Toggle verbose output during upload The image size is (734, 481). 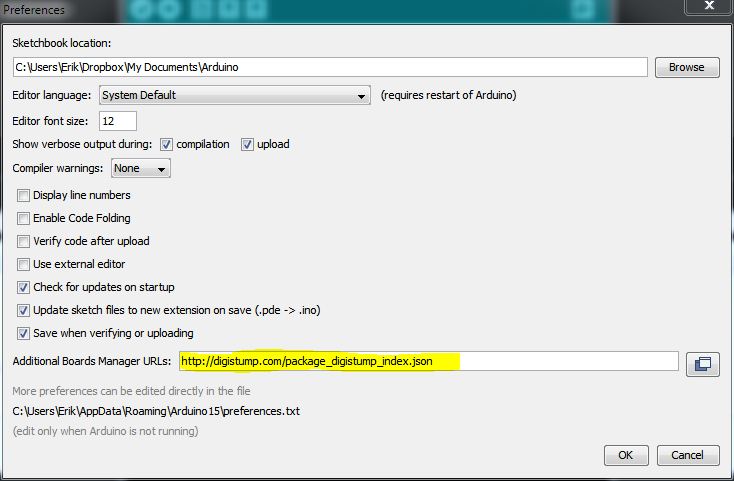tap(247, 145)
